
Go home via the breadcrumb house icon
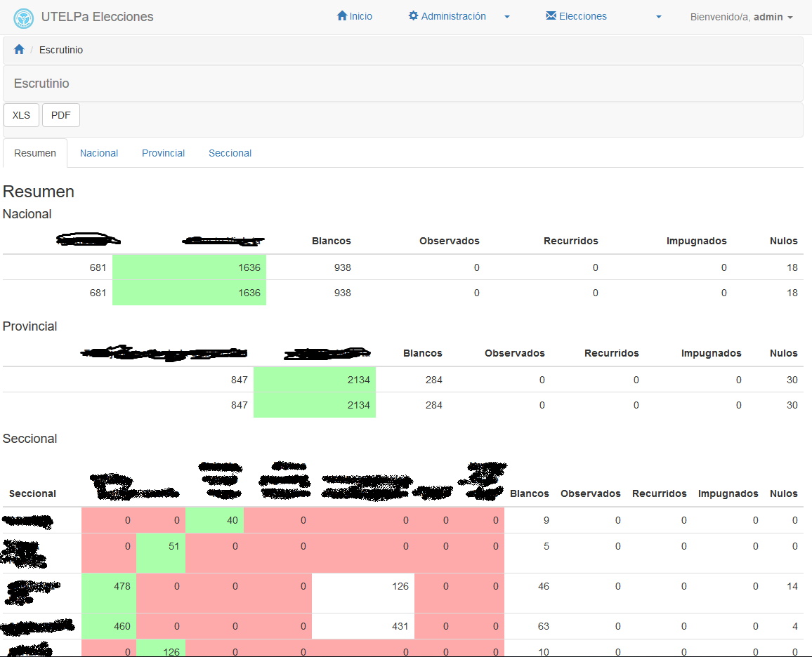click(19, 50)
